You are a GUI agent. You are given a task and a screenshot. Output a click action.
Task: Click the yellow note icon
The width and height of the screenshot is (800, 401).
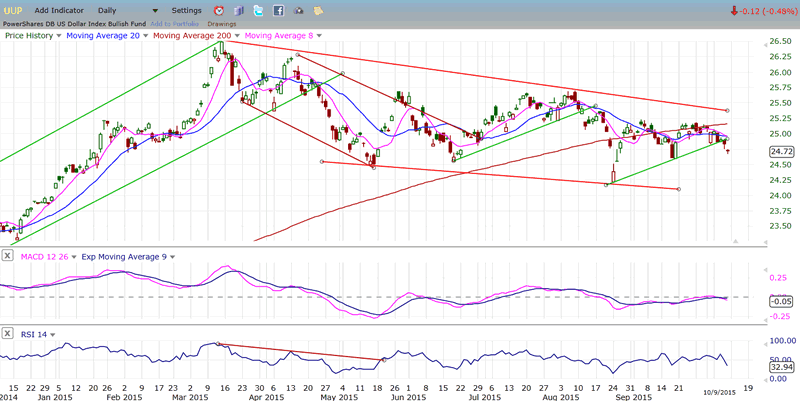(318, 10)
